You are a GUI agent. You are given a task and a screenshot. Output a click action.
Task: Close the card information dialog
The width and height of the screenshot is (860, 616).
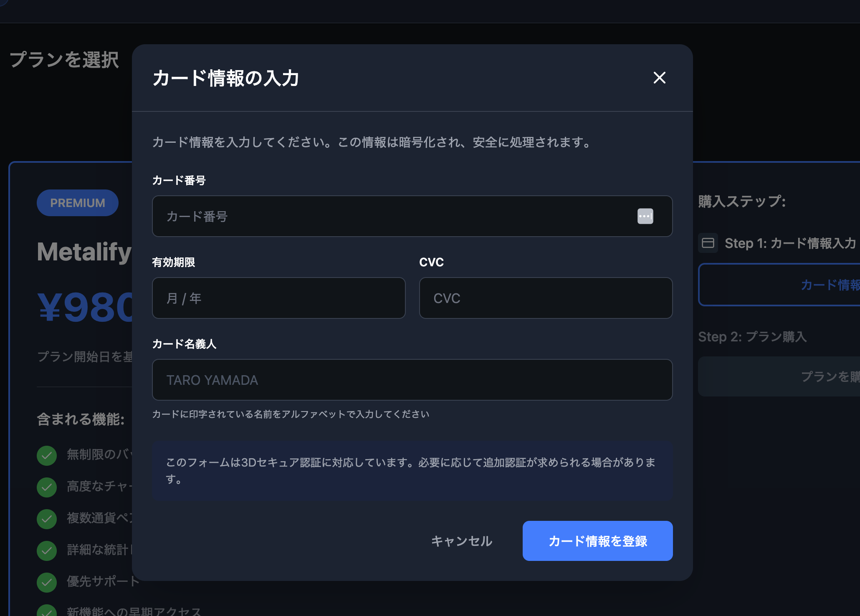659,78
